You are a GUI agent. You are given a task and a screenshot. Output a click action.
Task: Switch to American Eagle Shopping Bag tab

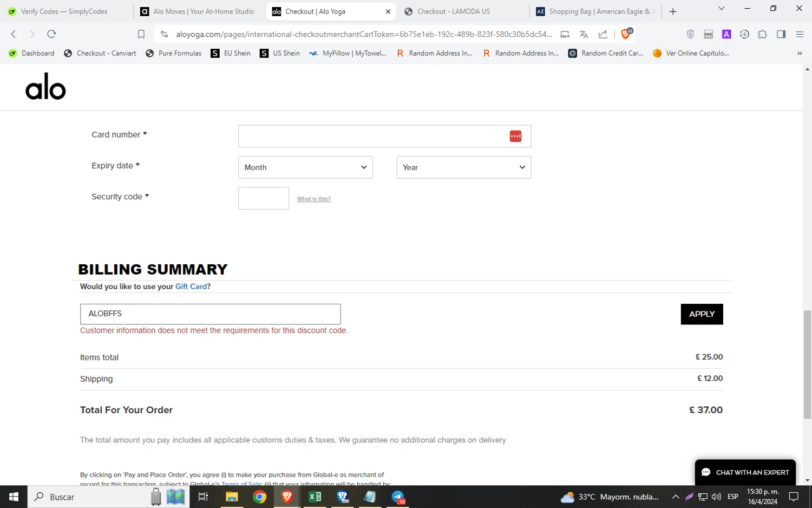[x=595, y=11]
